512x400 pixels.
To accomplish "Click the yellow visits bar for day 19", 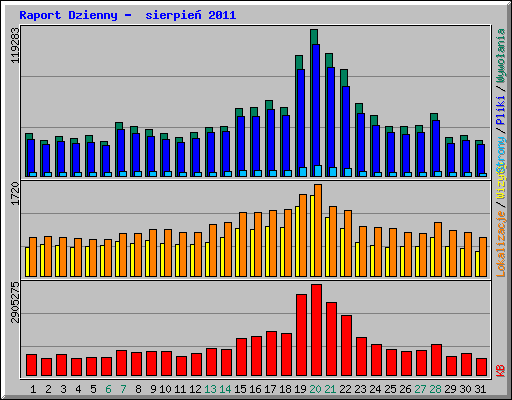I will tap(297, 241).
